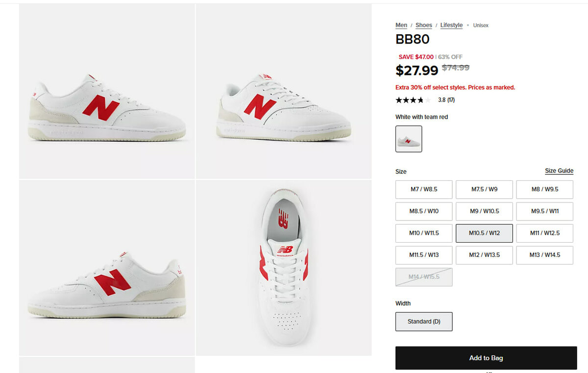This screenshot has width=588, height=373.
Task: Click the Add to Bag button
Action: click(486, 358)
